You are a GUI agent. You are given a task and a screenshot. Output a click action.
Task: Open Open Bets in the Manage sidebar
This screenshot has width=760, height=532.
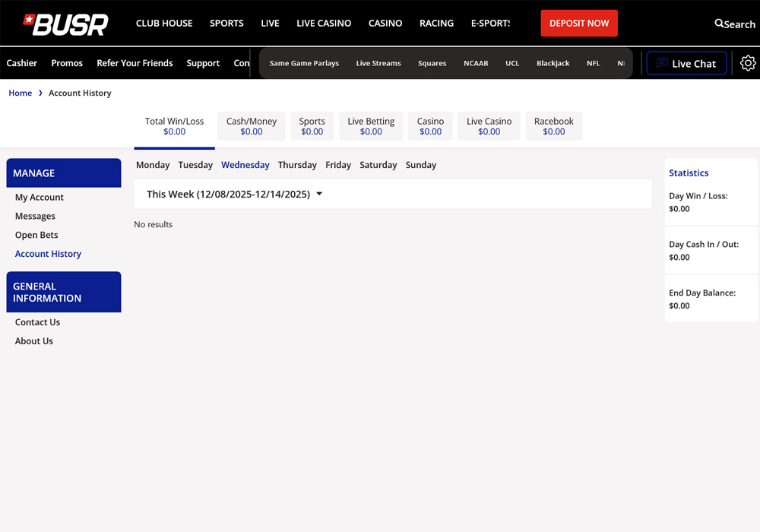pos(36,235)
